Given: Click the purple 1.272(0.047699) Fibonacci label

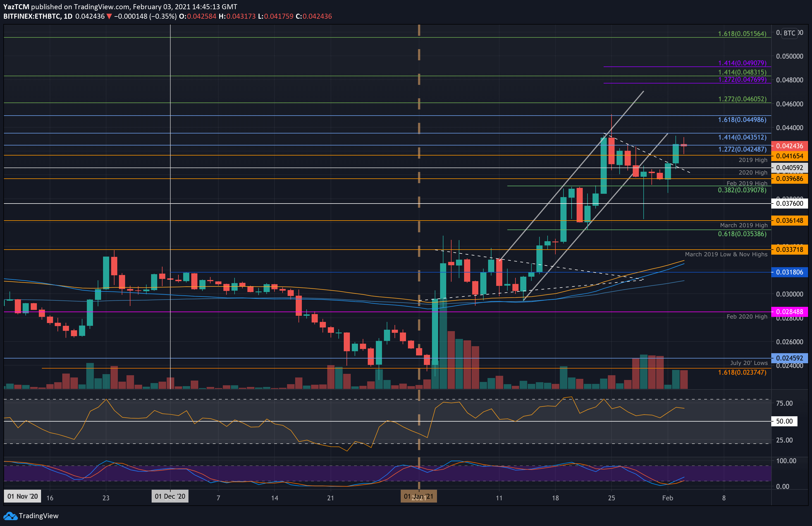Looking at the screenshot, I should [742, 80].
